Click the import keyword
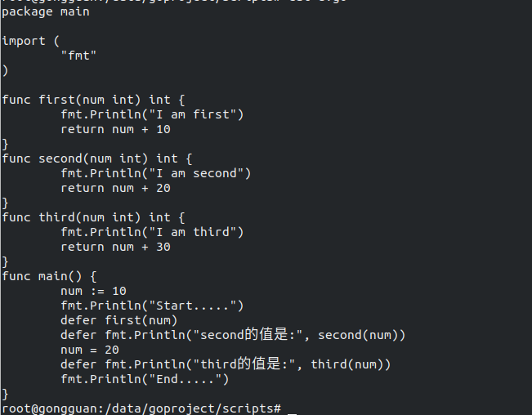This screenshot has width=532, height=415. click(x=24, y=41)
